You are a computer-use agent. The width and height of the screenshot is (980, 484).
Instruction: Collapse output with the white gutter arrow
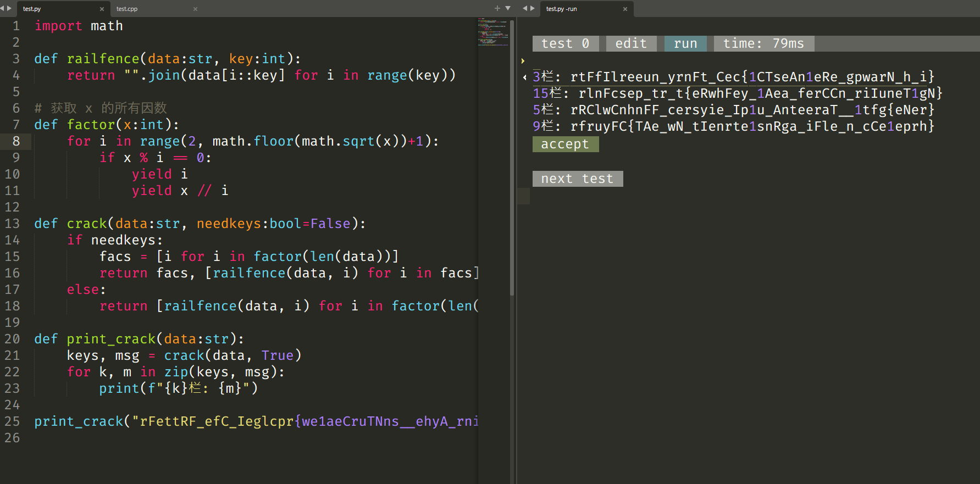coord(524,77)
